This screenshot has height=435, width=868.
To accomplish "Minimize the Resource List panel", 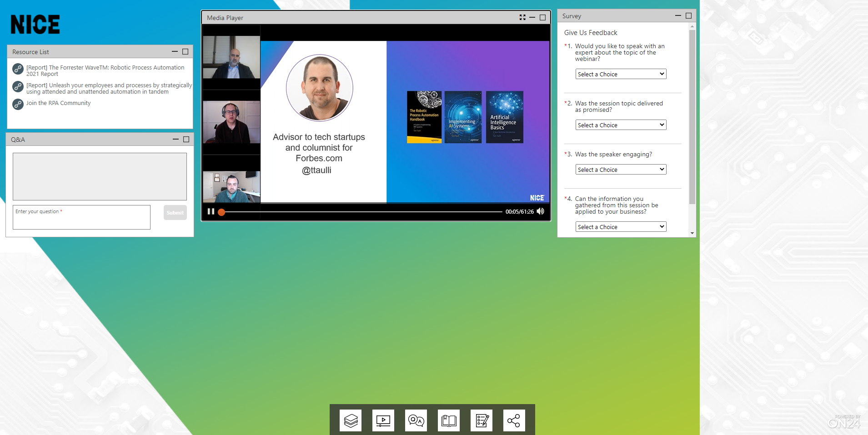I will 175,52.
